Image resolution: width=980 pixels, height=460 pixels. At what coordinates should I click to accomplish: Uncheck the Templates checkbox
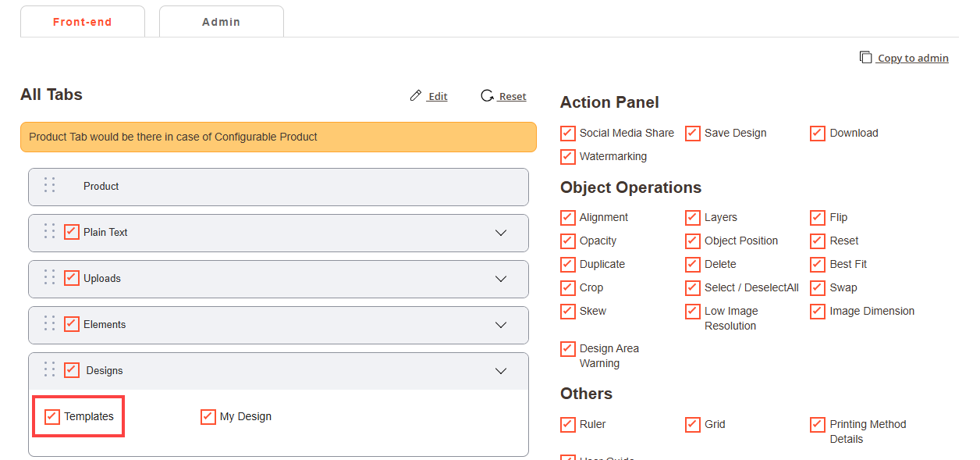(52, 416)
